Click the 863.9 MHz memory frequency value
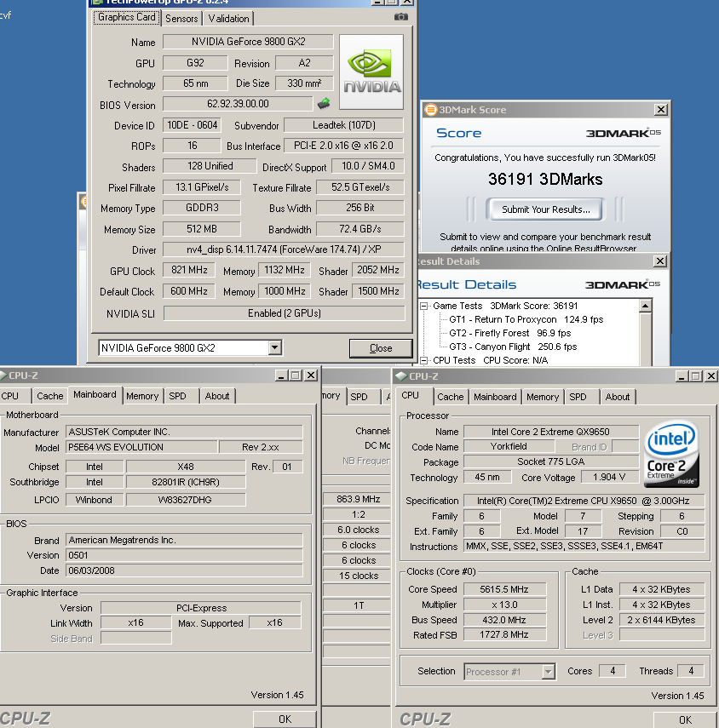 click(x=358, y=499)
